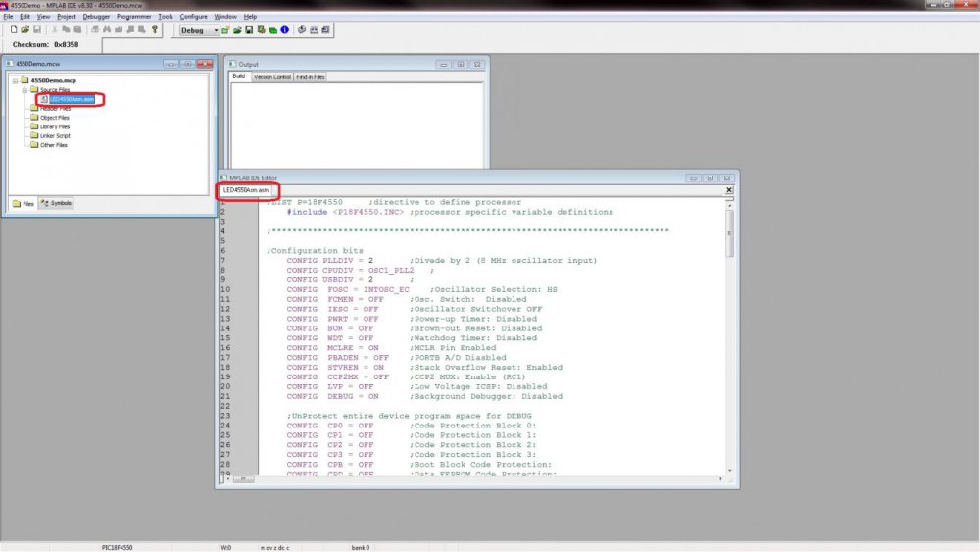
Task: Open the Window menu
Action: [225, 17]
